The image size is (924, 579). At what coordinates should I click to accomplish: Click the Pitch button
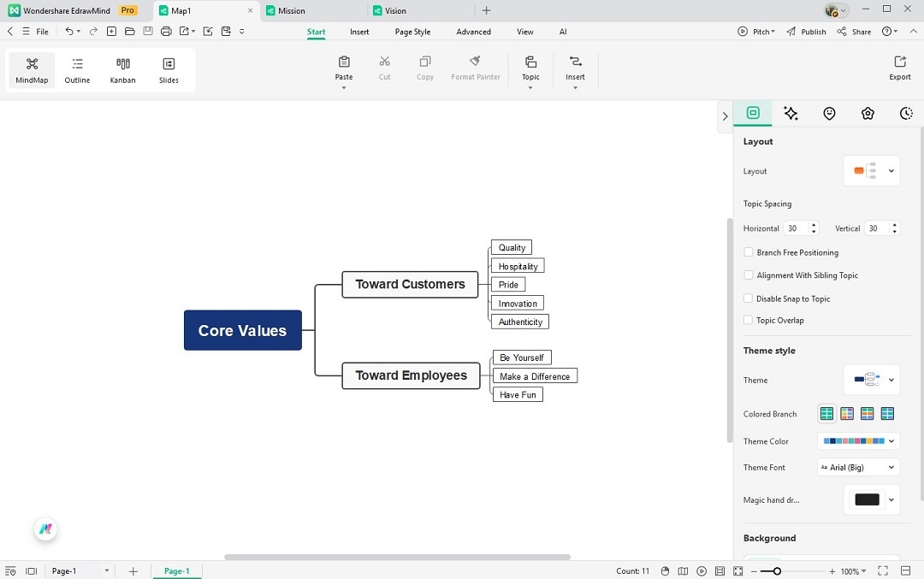click(x=756, y=32)
